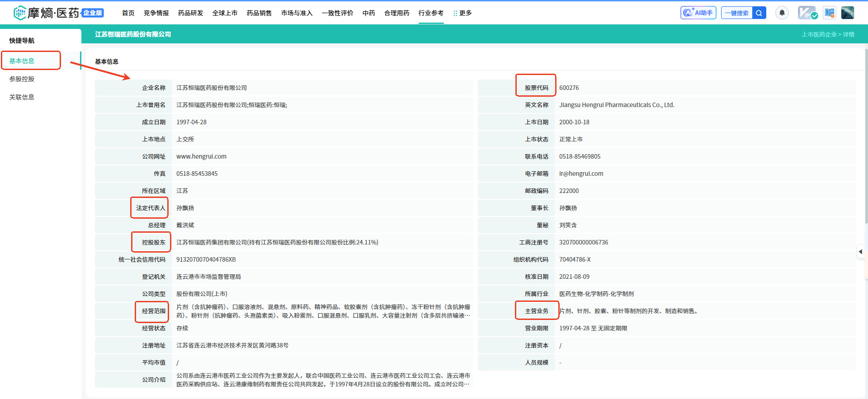This screenshot has width=868, height=399.
Task: Open the 合理用药 menu
Action: (397, 13)
